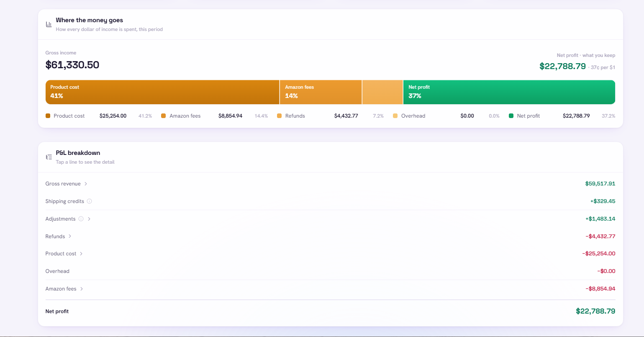Click the Net profit legend color swatch
644x337 pixels.
511,116
